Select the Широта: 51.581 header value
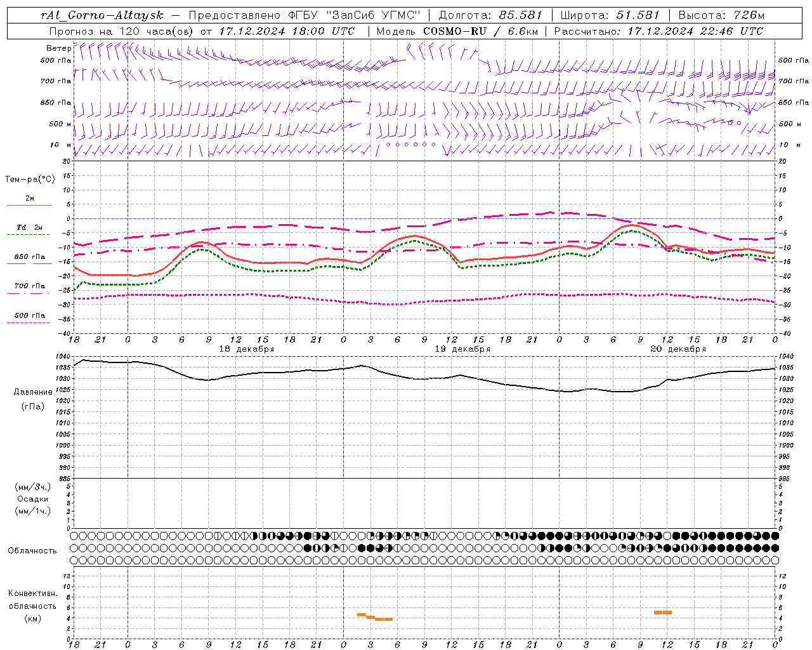Image resolution: width=812 pixels, height=650 pixels. click(610, 15)
